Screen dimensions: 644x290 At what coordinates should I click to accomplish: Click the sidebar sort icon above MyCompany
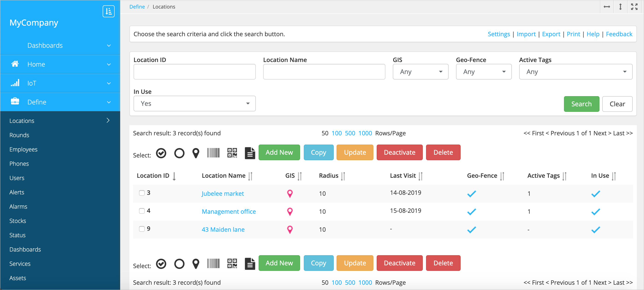click(x=108, y=11)
